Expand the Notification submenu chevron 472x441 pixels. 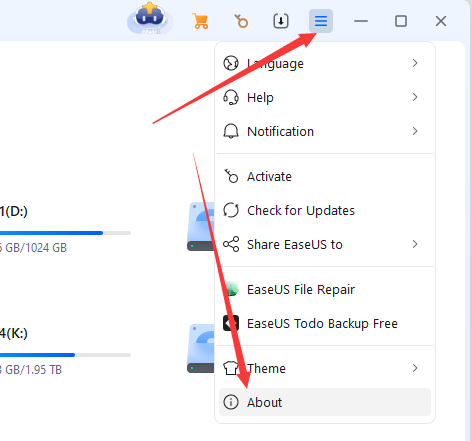tap(415, 131)
